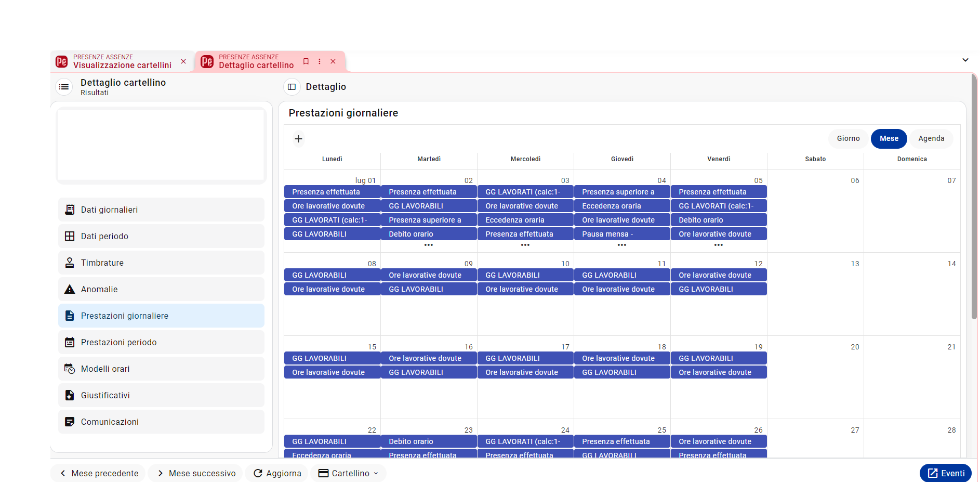Image resolution: width=980 pixels, height=482 pixels.
Task: Select Giustificativi in the sidebar menu
Action: point(161,395)
